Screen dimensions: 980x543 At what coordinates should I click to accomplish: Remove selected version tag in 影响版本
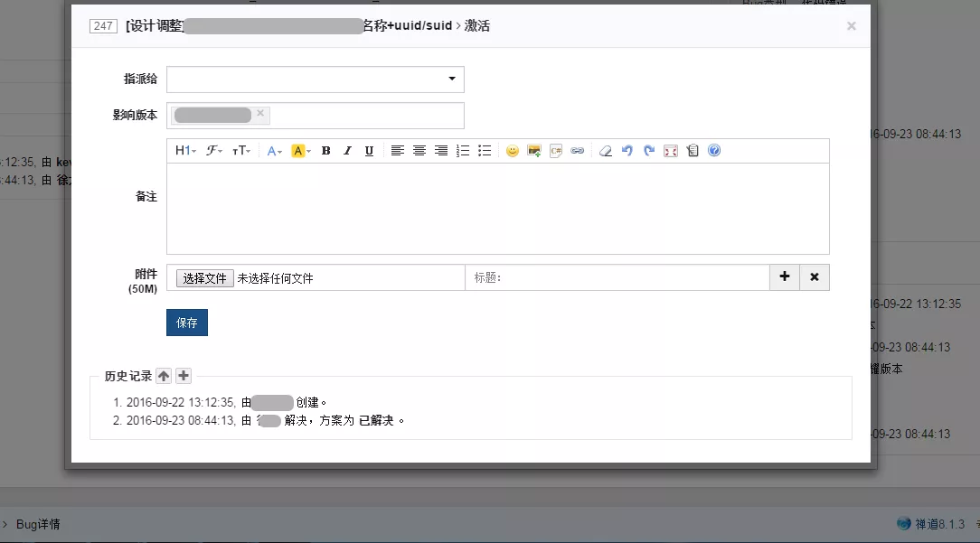pyautogui.click(x=260, y=113)
